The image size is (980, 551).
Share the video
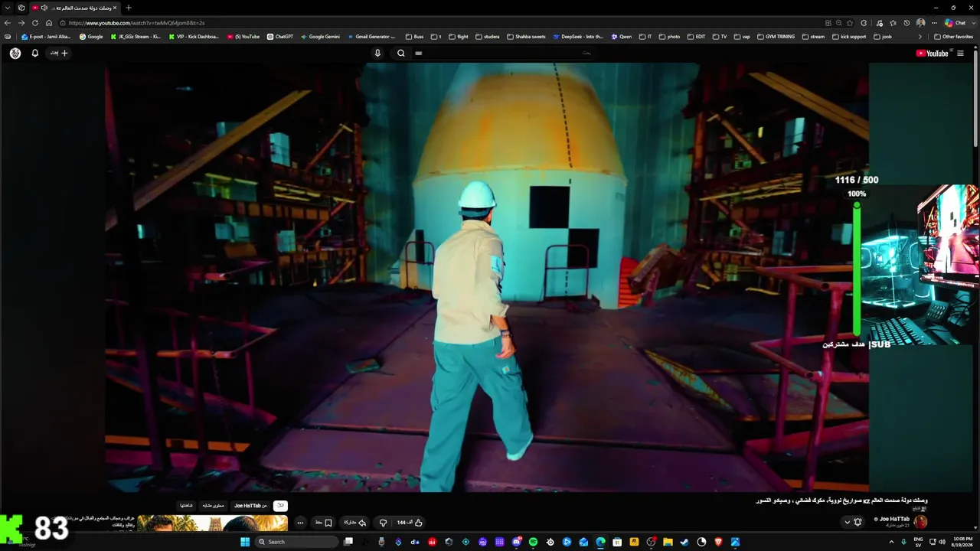point(354,523)
